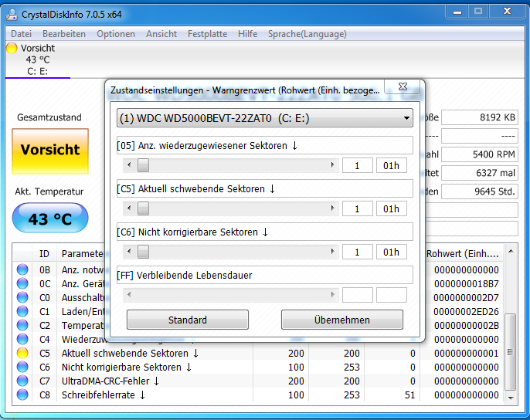This screenshot has height=420, width=530.
Task: Select the UltraDMA-CRC-Fehler row
Action: click(x=258, y=381)
